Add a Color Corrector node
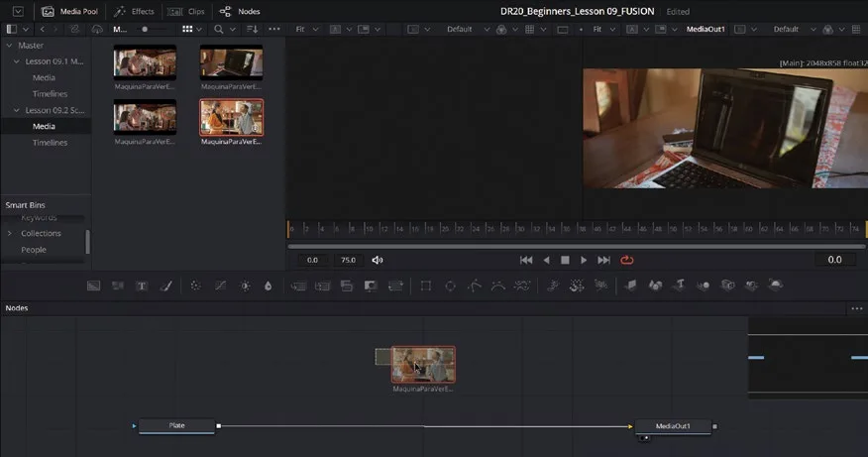The height and width of the screenshot is (457, 868). [195, 286]
